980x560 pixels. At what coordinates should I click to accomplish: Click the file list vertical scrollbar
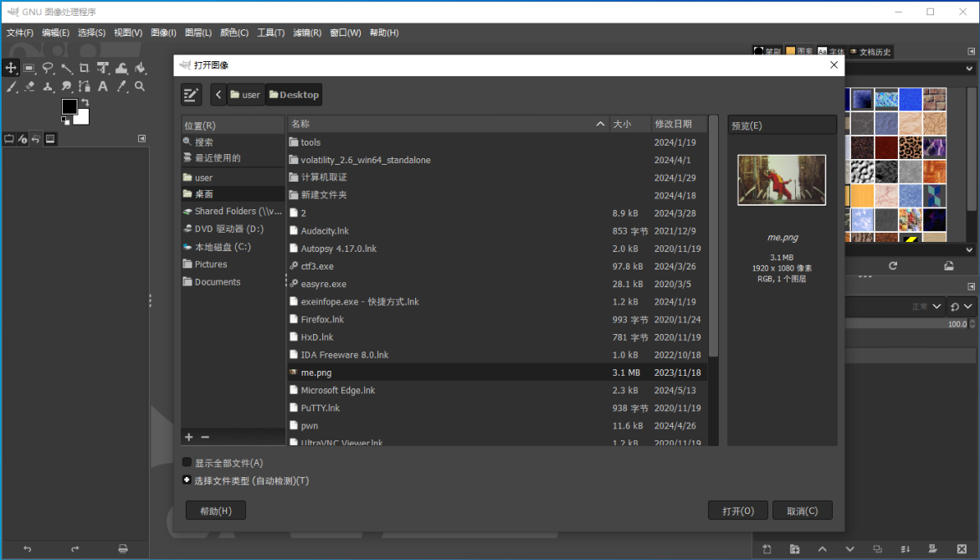pos(713,238)
